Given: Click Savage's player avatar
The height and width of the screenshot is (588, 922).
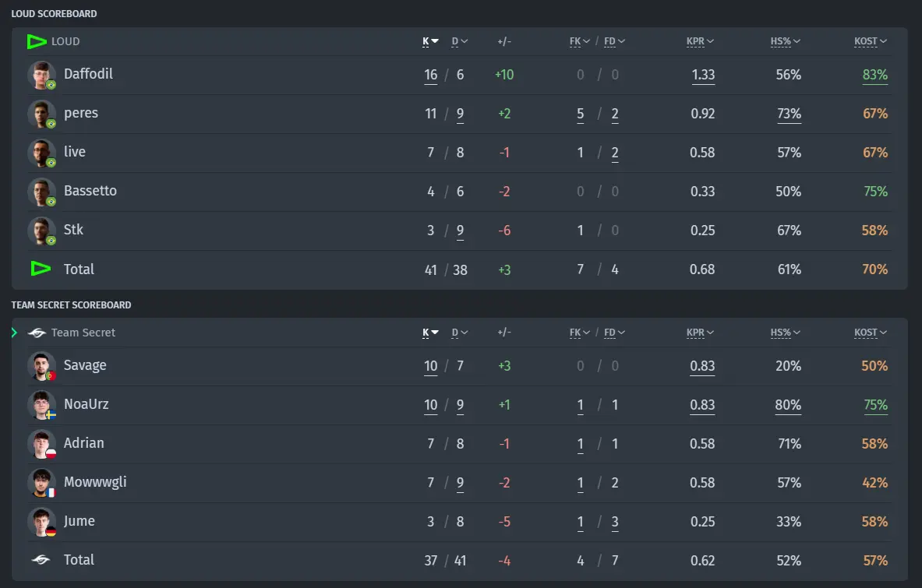Looking at the screenshot, I should coord(42,367).
